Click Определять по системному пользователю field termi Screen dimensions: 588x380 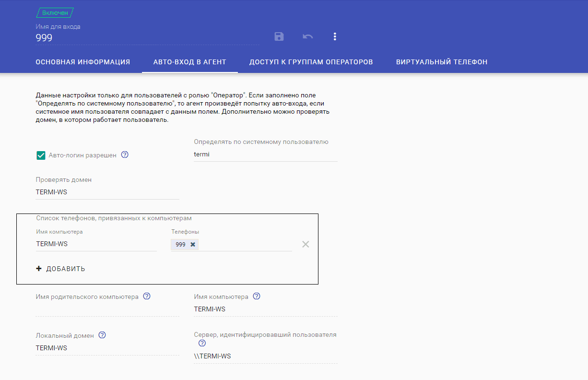click(266, 154)
